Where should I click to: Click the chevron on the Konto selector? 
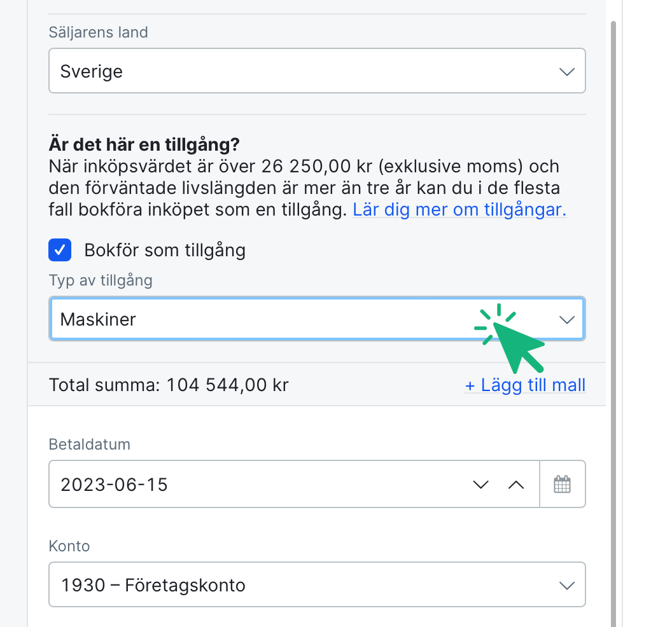(566, 584)
